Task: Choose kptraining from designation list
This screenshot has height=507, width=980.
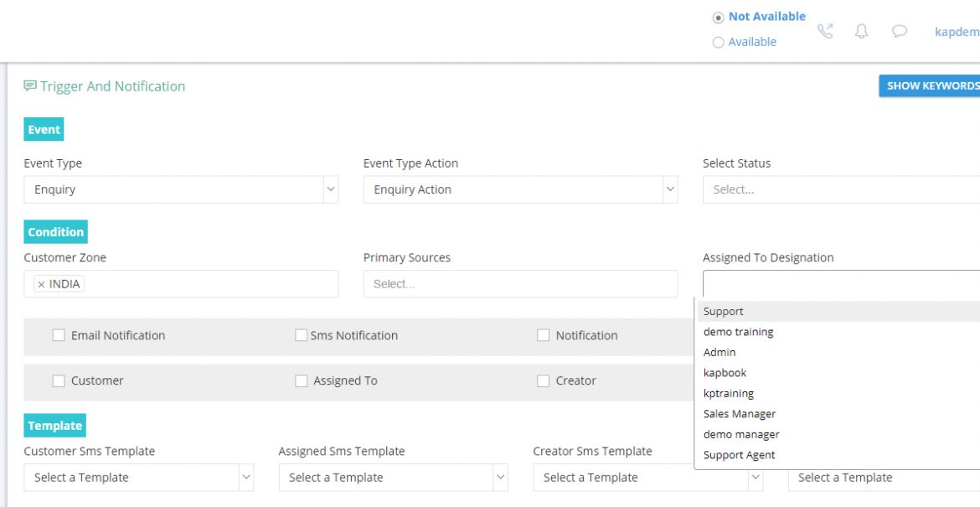Action: (838, 393)
